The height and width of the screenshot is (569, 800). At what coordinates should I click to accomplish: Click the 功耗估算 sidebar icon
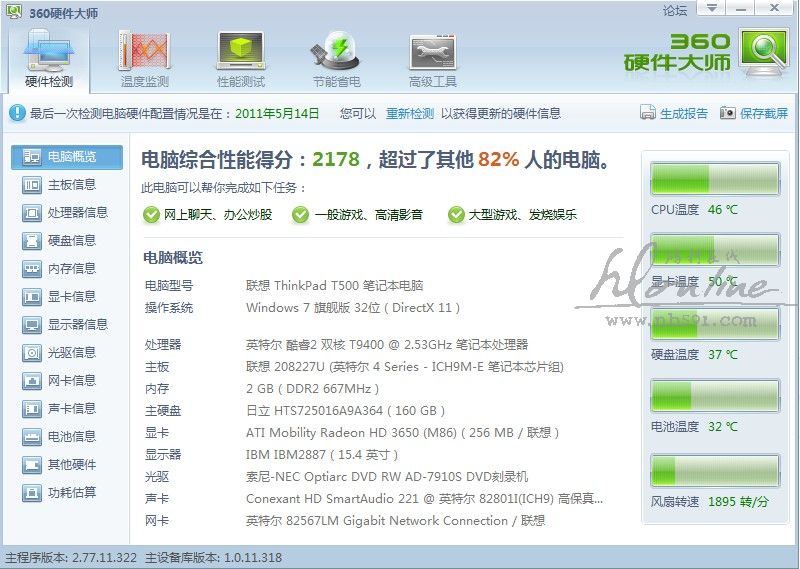click(x=32, y=493)
